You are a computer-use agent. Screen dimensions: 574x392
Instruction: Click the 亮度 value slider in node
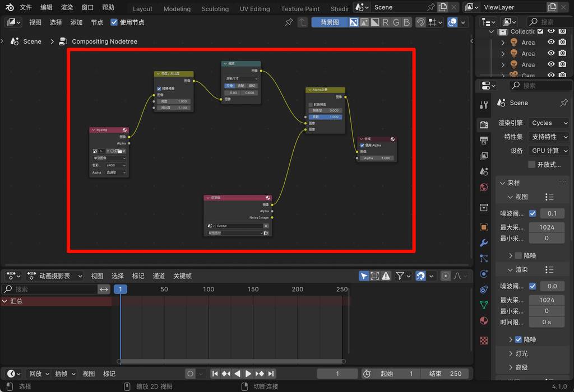pyautogui.click(x=174, y=101)
